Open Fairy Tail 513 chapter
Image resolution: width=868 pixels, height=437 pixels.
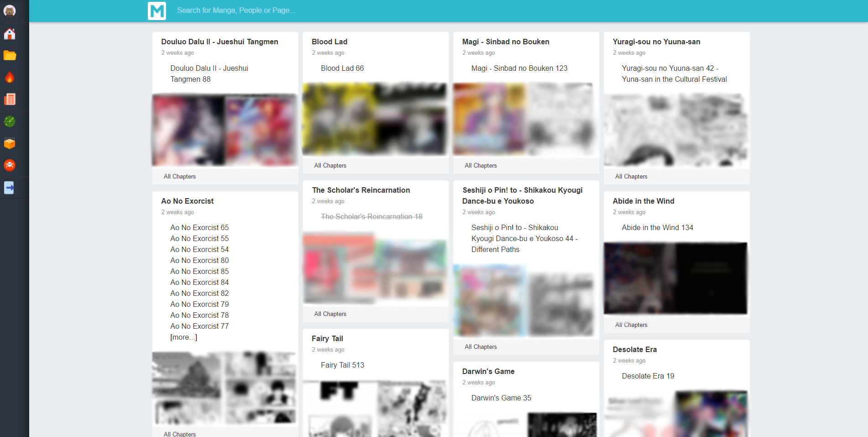pos(342,365)
